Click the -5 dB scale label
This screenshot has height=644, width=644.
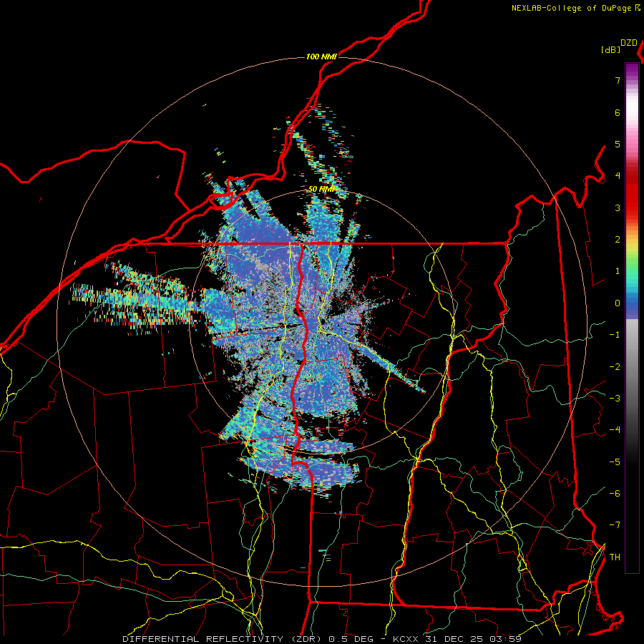615,462
